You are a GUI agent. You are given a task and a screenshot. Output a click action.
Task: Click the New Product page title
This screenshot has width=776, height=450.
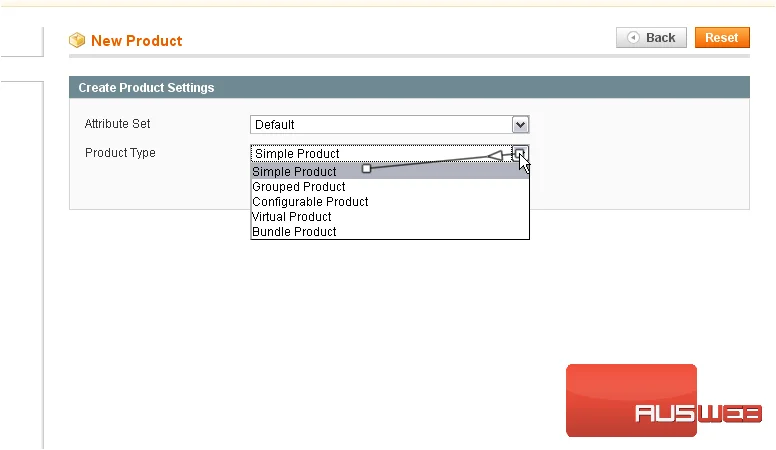point(137,41)
